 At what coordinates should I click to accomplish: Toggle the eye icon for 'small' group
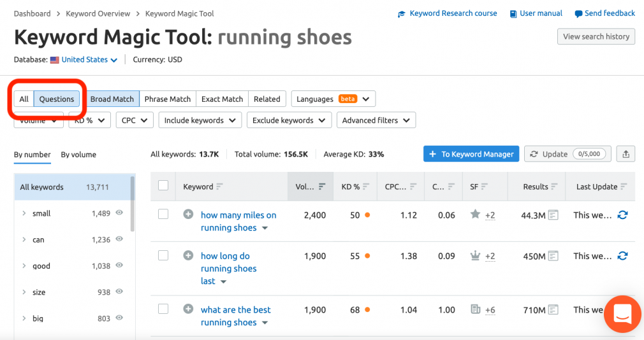click(119, 213)
